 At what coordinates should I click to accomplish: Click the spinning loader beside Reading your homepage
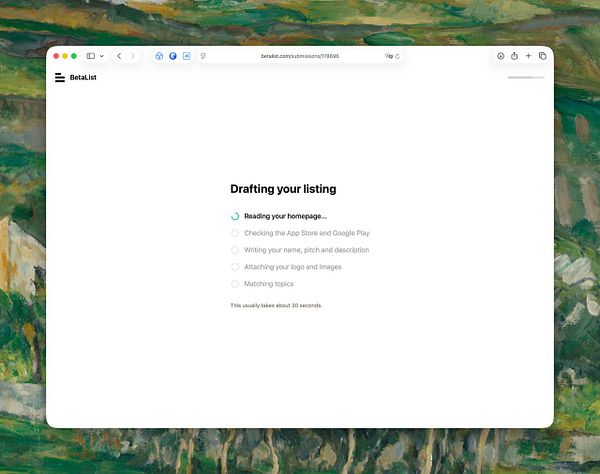point(235,216)
